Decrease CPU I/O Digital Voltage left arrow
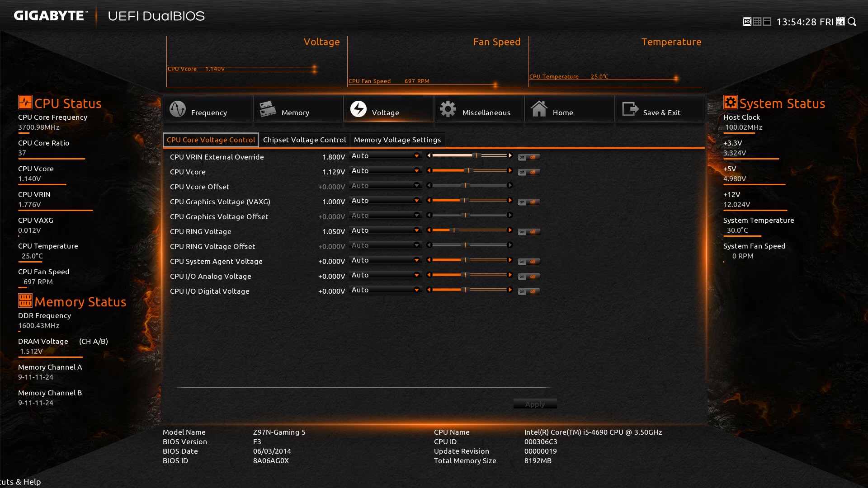This screenshot has height=488, width=868. pos(429,290)
